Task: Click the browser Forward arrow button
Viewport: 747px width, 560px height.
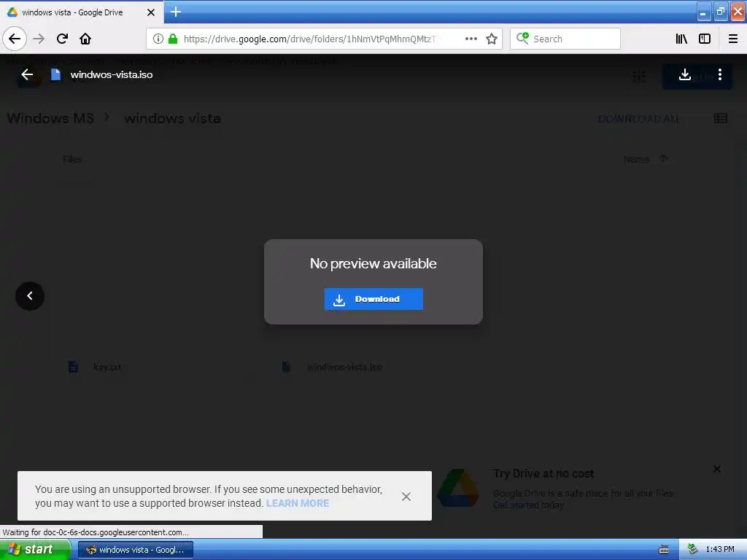Action: click(x=39, y=39)
